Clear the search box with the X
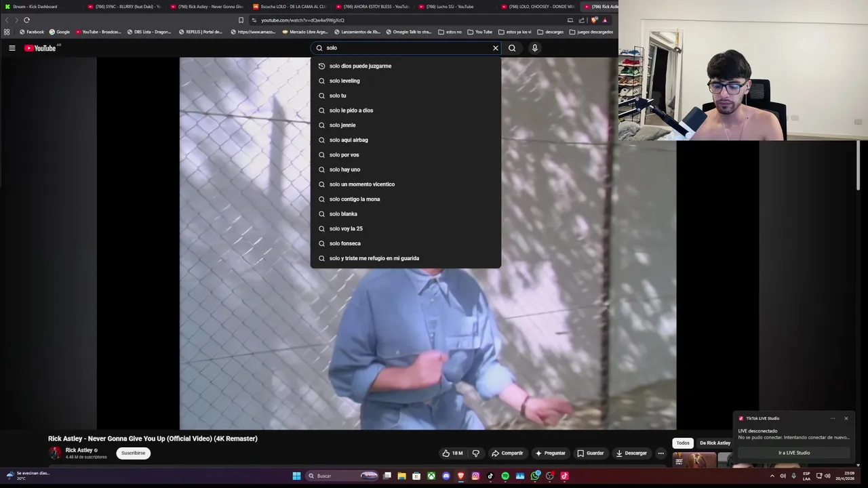This screenshot has height=488, width=868. [496, 48]
